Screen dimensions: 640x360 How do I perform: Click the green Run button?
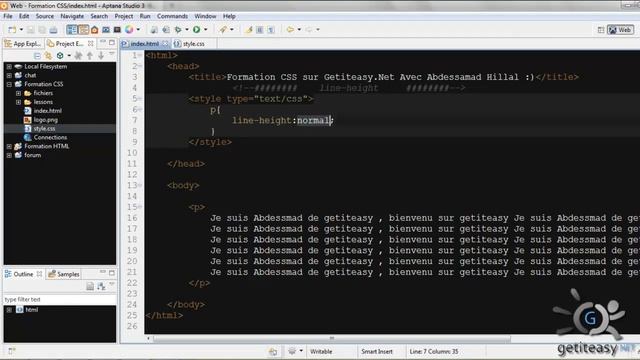197,29
